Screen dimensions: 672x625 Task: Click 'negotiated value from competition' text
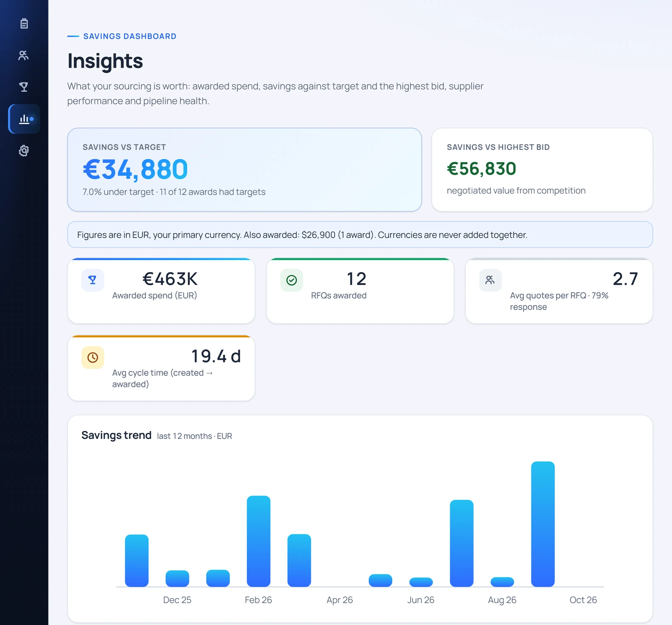point(516,191)
